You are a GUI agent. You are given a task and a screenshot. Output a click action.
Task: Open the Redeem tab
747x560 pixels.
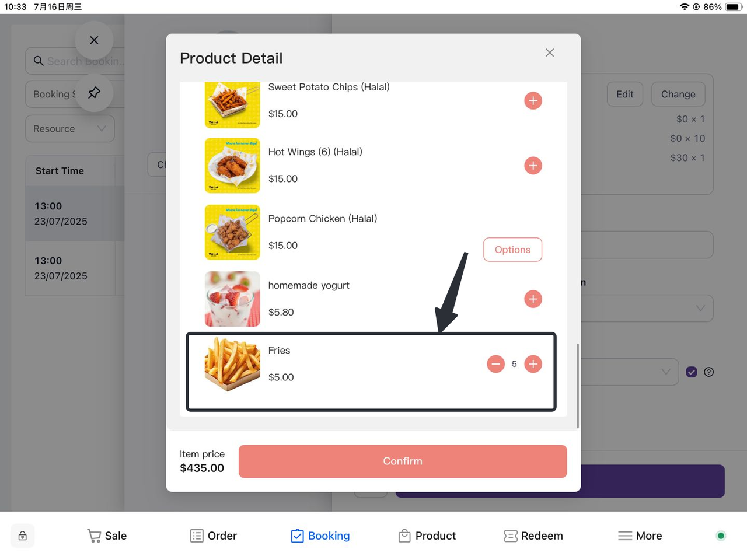pos(533,535)
